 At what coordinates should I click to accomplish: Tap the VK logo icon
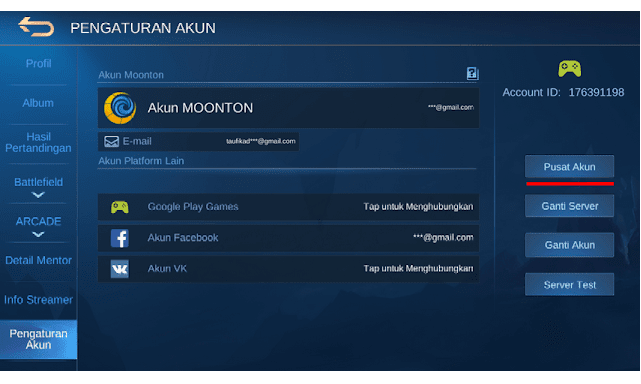coord(120,269)
